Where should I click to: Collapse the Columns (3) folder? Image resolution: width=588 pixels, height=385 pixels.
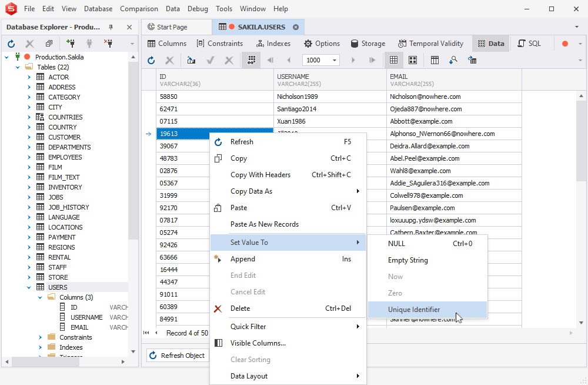coord(40,297)
